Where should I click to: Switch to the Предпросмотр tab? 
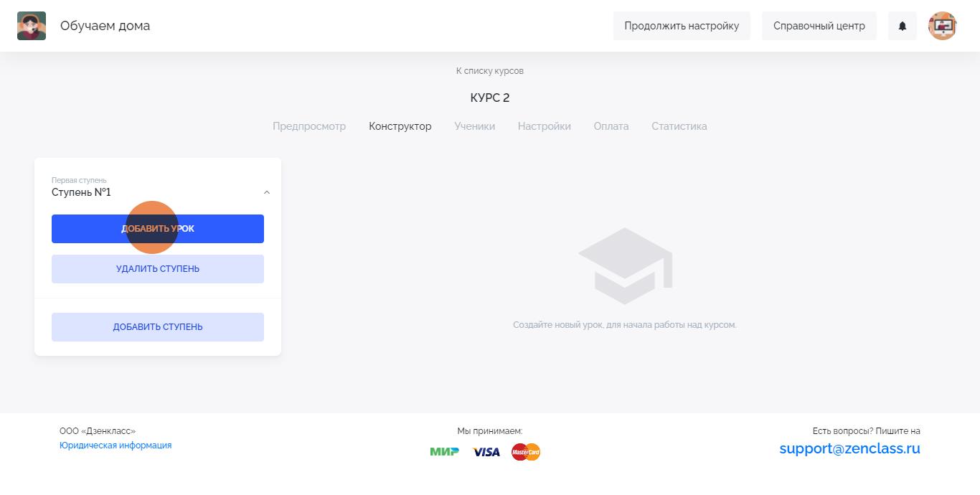309,126
